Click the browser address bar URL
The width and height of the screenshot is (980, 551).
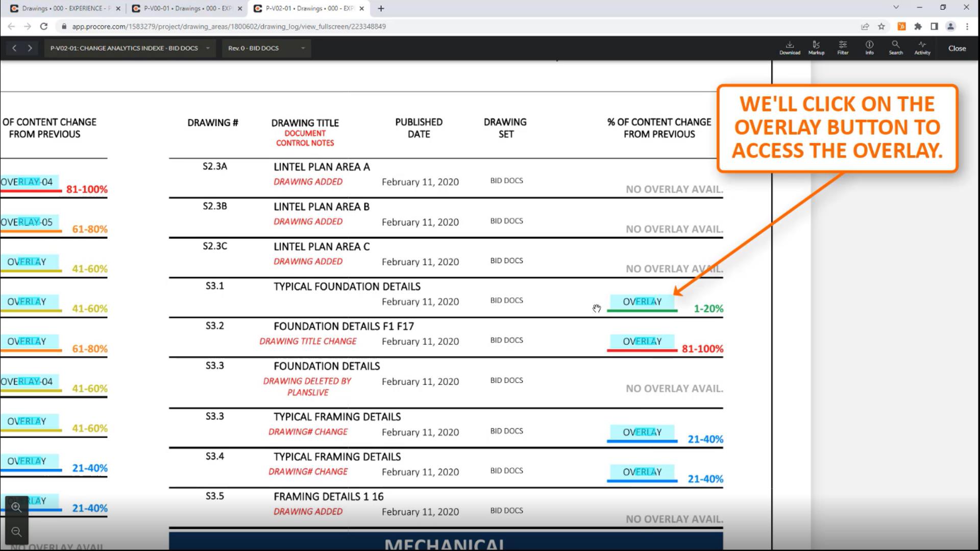229,27
